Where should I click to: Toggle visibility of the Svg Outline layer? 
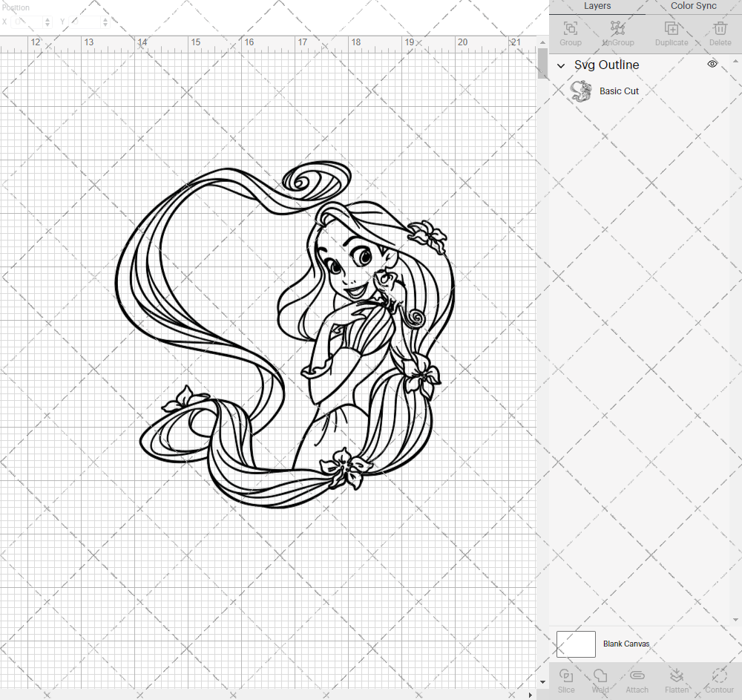712,64
